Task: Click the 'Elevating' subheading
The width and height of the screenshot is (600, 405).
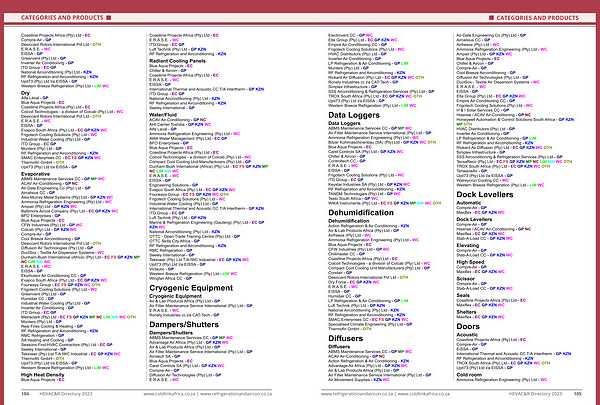Action: [x=468, y=245]
